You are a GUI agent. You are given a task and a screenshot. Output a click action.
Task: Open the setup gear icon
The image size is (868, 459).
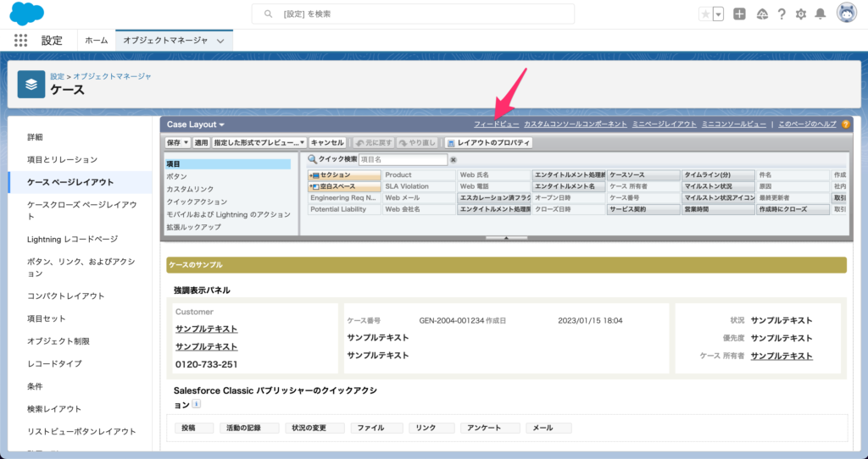click(800, 14)
